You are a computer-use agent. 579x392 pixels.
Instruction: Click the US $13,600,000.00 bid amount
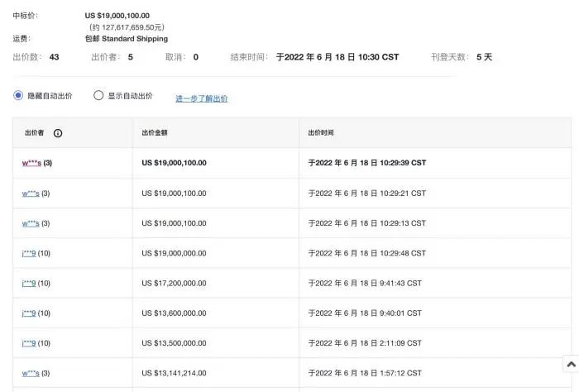point(174,313)
